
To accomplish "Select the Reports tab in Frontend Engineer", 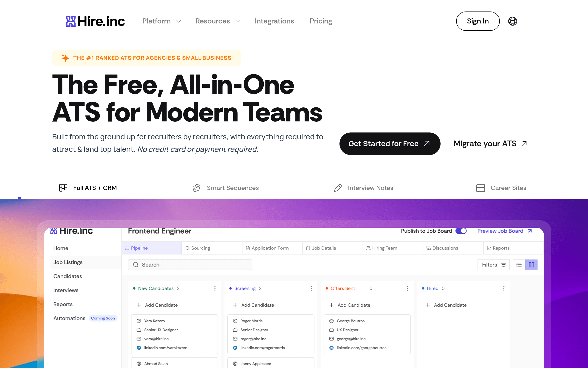I will point(513,248).
